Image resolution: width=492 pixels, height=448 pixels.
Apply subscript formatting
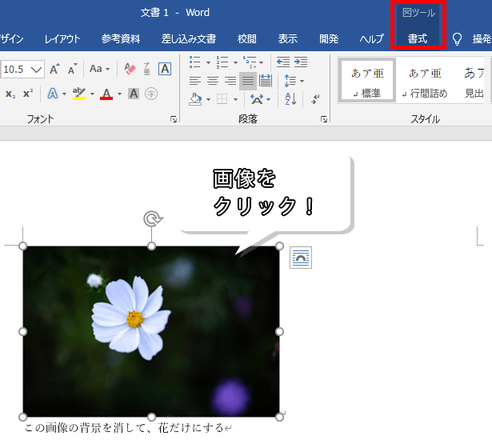point(10,94)
